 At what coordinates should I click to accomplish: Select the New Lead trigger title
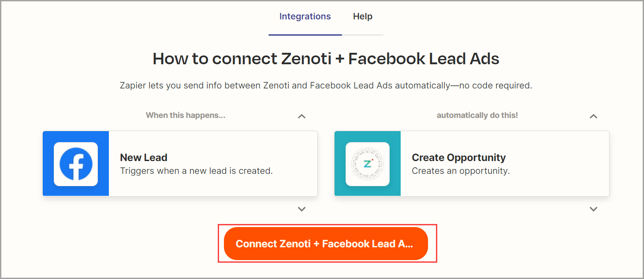click(144, 158)
